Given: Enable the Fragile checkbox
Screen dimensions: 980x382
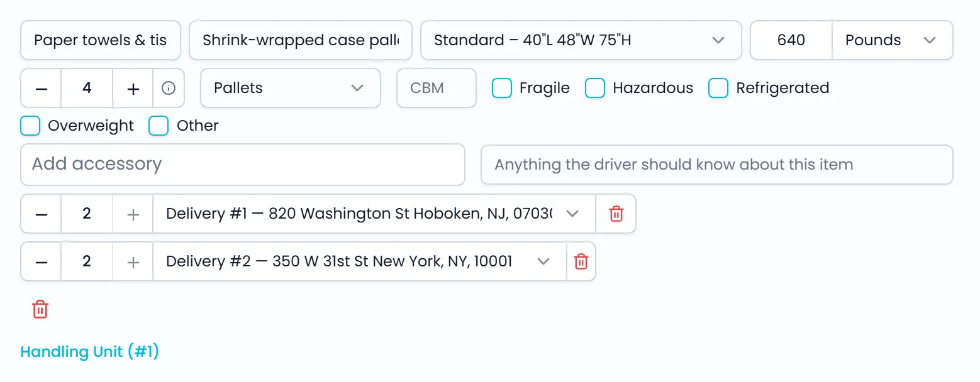Looking at the screenshot, I should tap(502, 88).
